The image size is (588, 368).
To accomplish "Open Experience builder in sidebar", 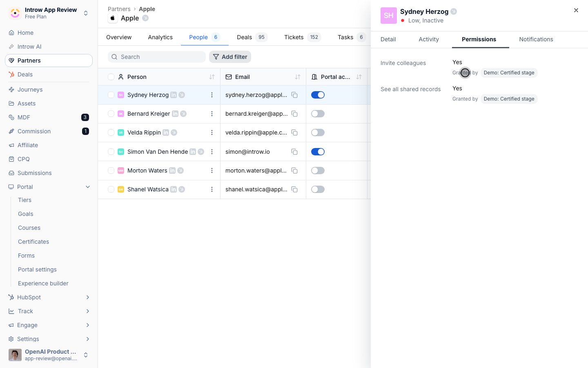I will (x=43, y=283).
